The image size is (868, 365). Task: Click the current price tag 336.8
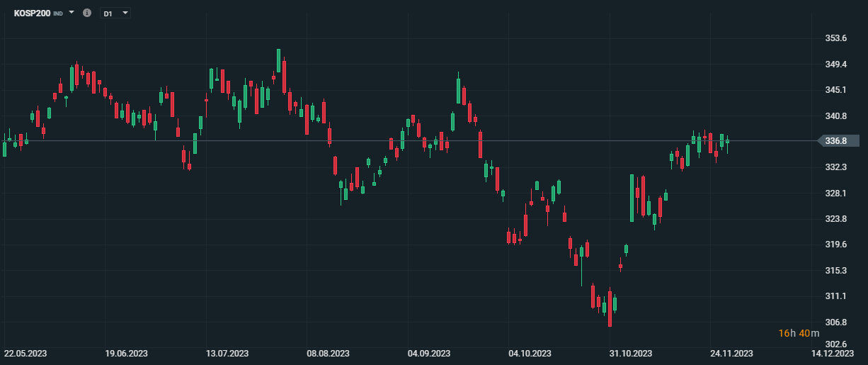pos(838,141)
